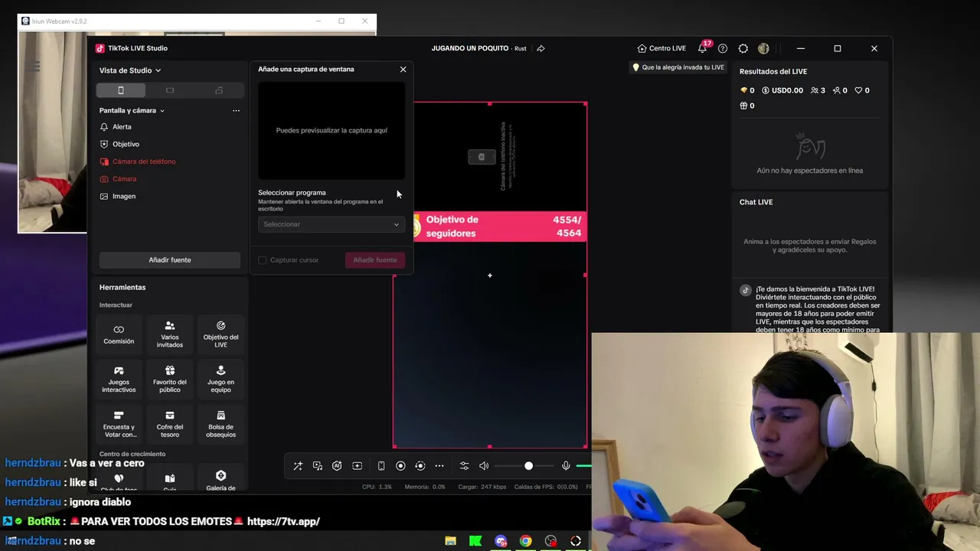The width and height of the screenshot is (980, 551).
Task: Open the Seleccionar programa dropdown
Action: pyautogui.click(x=331, y=224)
